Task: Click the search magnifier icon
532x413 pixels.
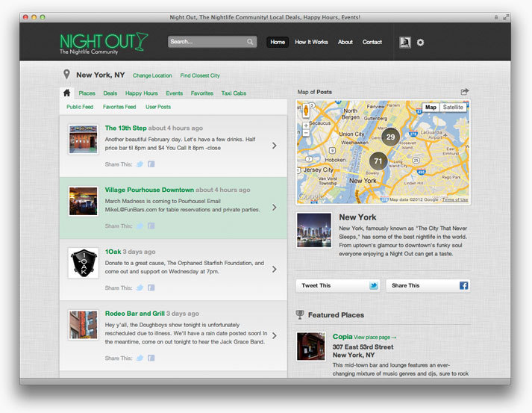Action: coord(250,42)
